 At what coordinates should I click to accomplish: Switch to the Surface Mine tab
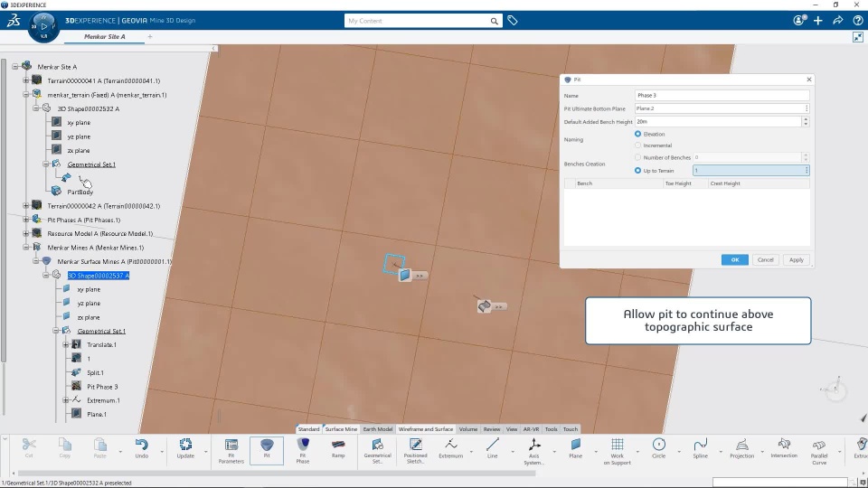pos(341,428)
